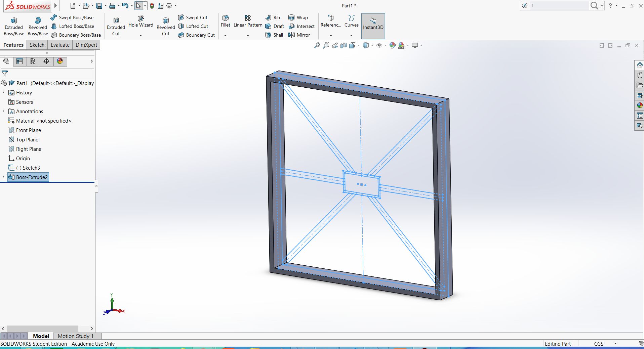Screen dimensions: 644x349
Task: Open the Linear Pattern dropdown arrow
Action: [248, 36]
